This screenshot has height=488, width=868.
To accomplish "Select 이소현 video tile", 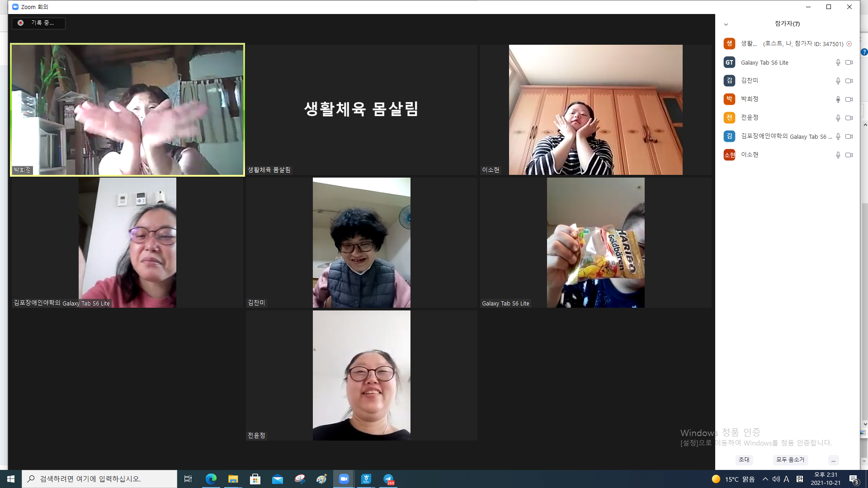I will click(595, 109).
